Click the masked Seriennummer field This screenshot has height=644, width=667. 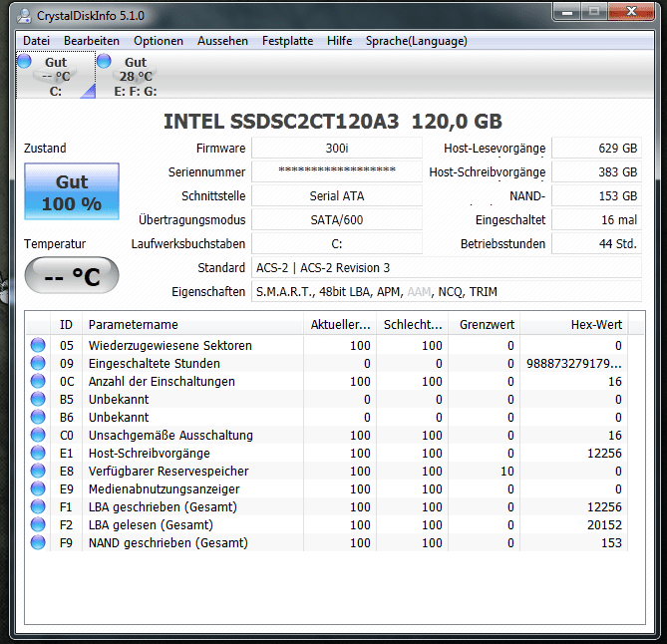point(337,171)
